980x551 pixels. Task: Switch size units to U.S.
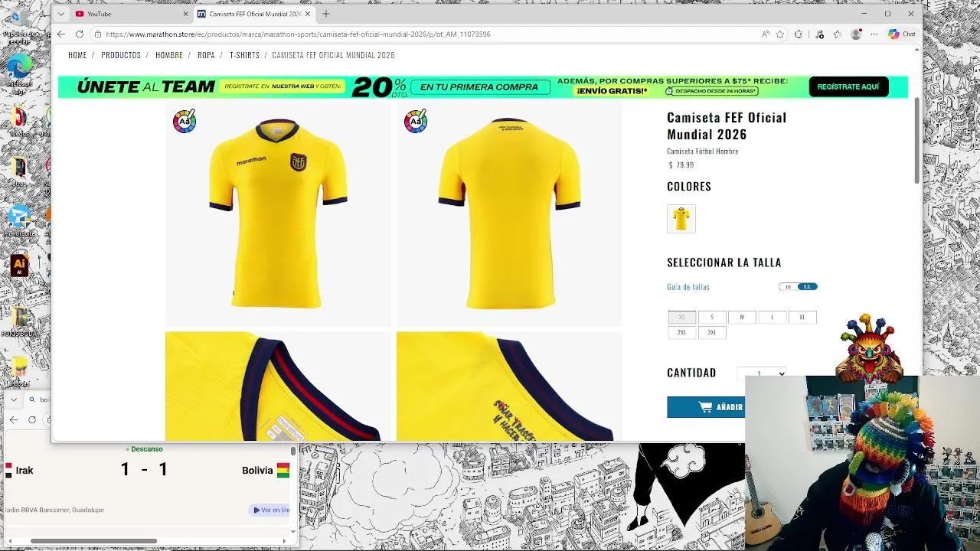point(807,287)
